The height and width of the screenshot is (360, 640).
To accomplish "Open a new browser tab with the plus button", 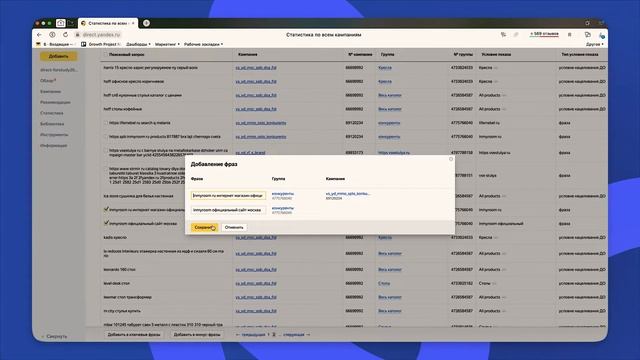I will click(146, 23).
